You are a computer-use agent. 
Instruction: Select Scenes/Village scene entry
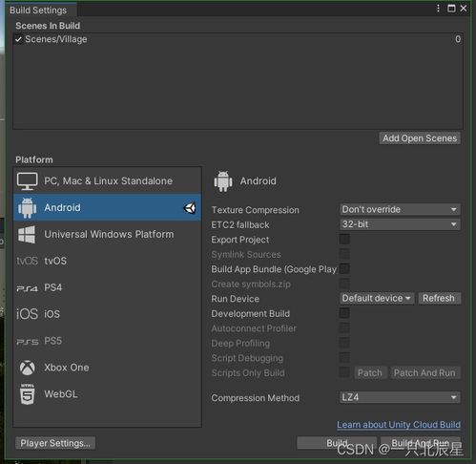coord(238,39)
